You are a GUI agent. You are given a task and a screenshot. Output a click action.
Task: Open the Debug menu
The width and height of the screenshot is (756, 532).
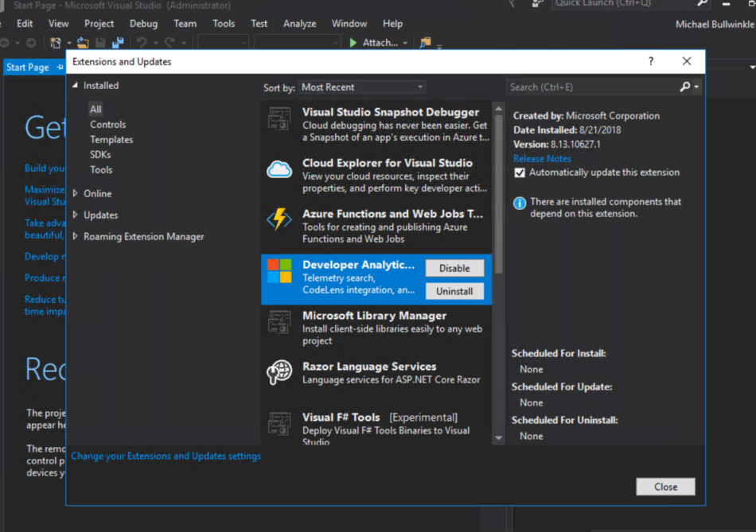[143, 24]
